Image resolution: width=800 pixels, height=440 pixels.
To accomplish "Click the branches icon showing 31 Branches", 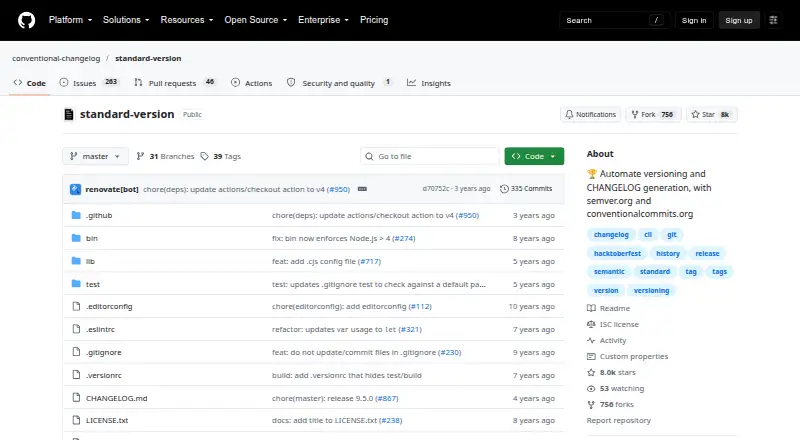I will point(140,156).
